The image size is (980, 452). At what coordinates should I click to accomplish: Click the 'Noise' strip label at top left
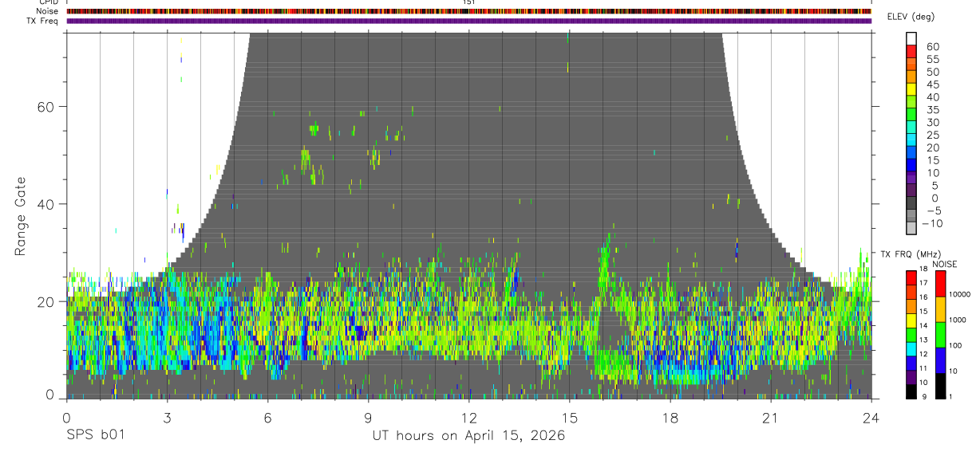point(47,11)
